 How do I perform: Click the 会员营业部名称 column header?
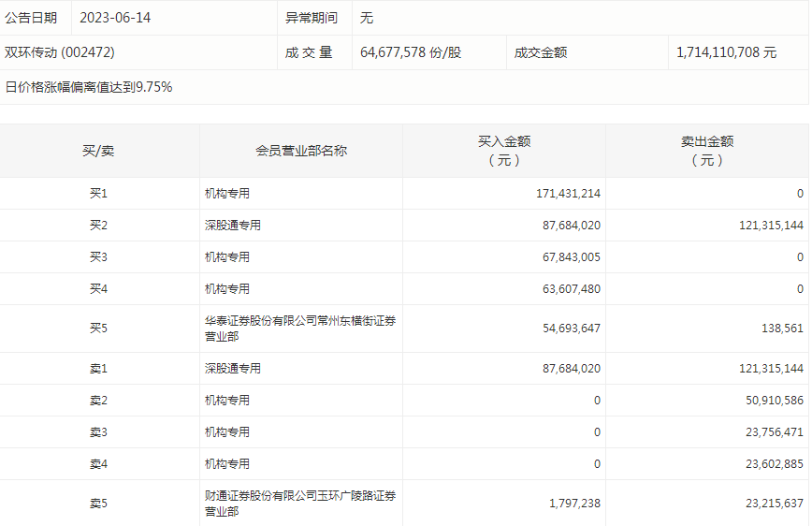[301, 151]
